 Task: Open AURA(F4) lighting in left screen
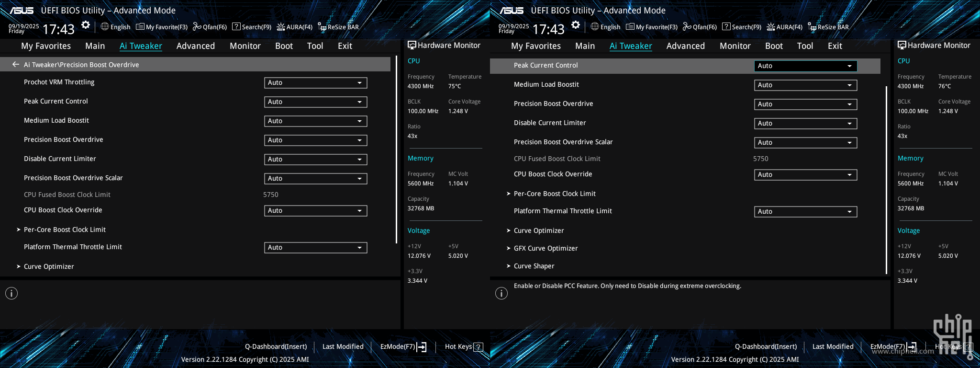(295, 27)
